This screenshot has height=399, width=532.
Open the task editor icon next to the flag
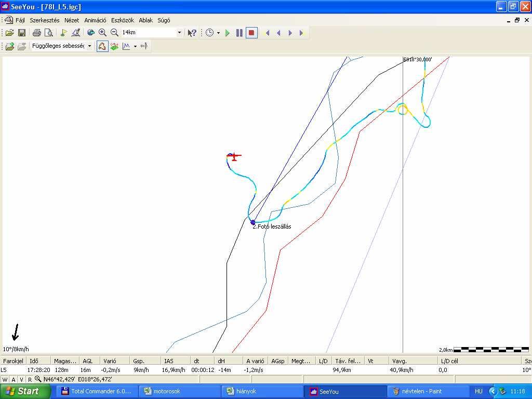pyautogui.click(x=76, y=33)
